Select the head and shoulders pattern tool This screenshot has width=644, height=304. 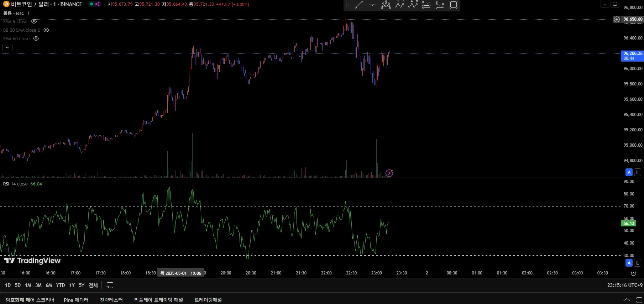click(x=386, y=5)
